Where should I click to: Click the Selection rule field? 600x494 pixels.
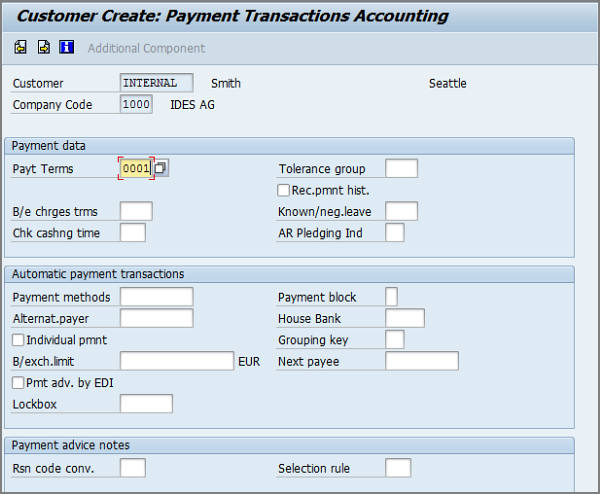pyautogui.click(x=398, y=468)
